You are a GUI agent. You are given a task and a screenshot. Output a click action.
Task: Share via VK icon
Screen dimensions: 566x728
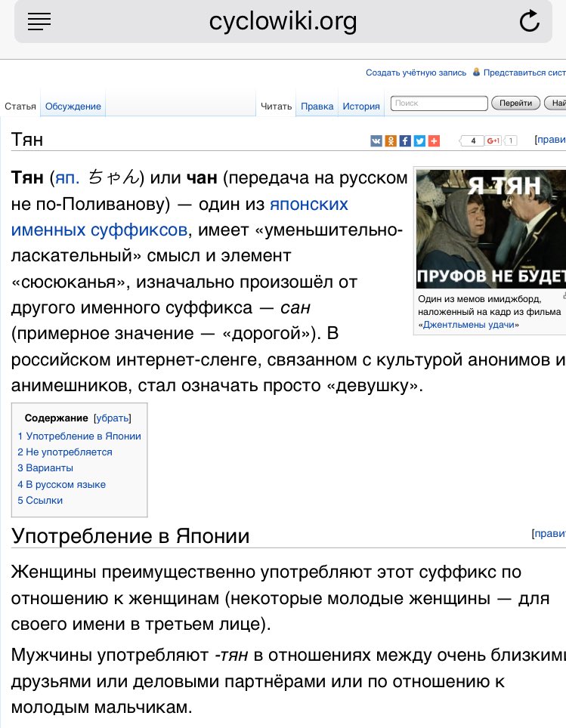[x=376, y=140]
